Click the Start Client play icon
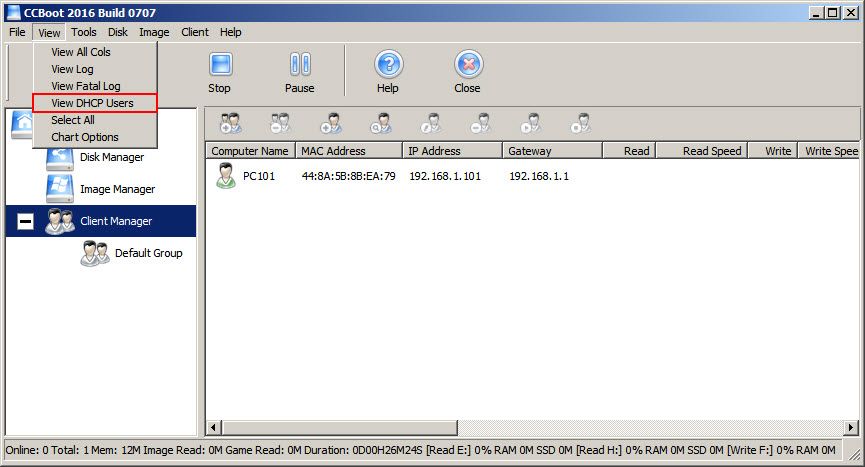Viewport: 865px width, 467px height. [x=531, y=124]
